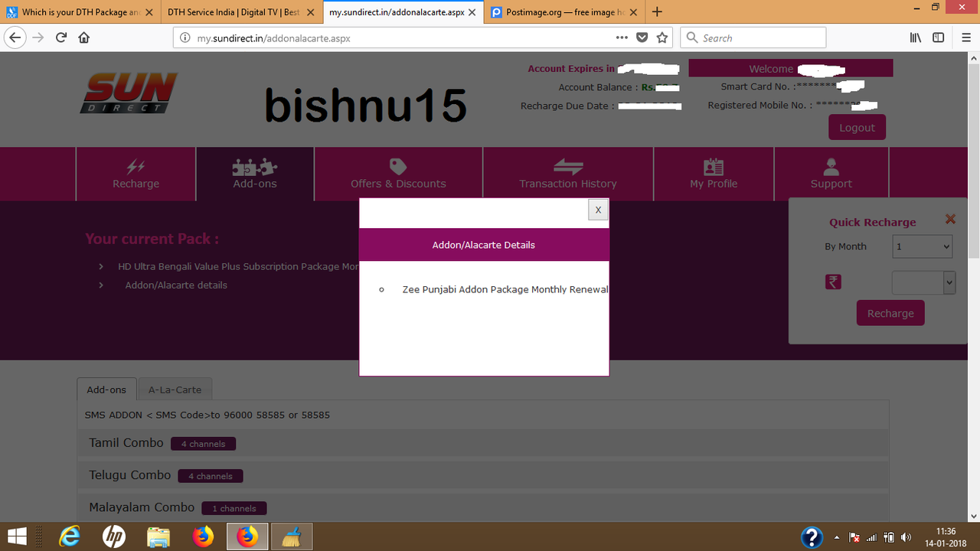The width and height of the screenshot is (980, 551).
Task: Click the browser Search box
Action: pyautogui.click(x=753, y=37)
